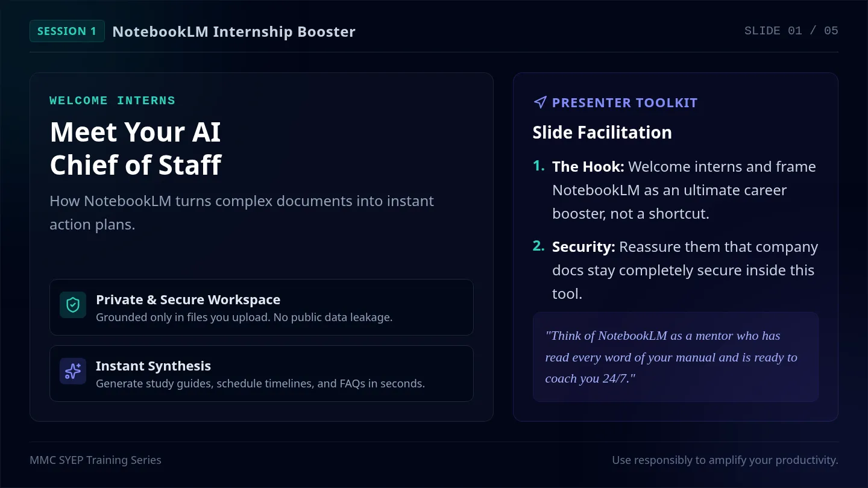Viewport: 868px width, 488px height.
Task: Click the shield check icon
Action: coord(73,305)
